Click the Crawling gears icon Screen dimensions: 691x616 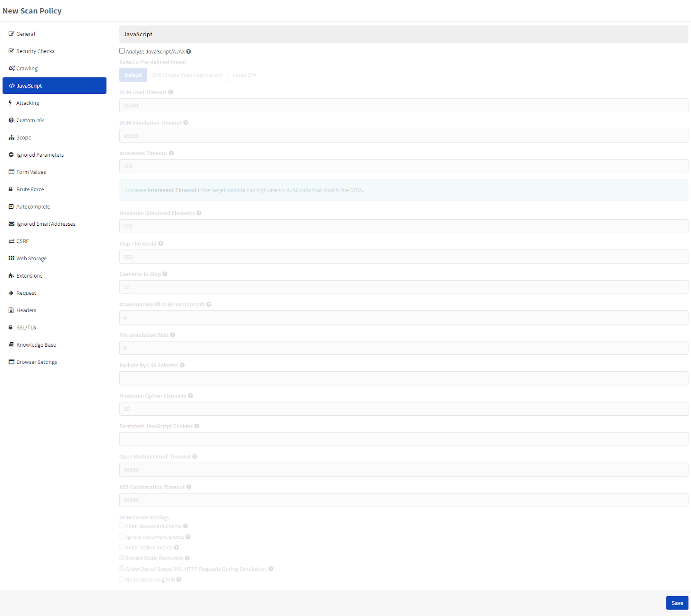12,68
